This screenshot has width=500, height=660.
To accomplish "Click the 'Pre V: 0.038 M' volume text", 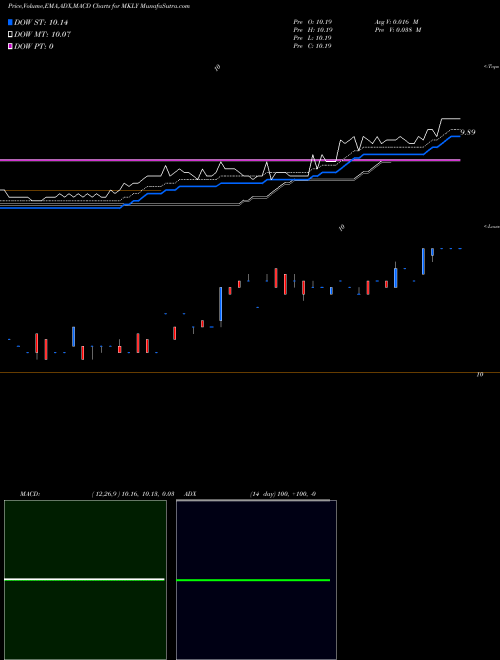I will coord(398,30).
